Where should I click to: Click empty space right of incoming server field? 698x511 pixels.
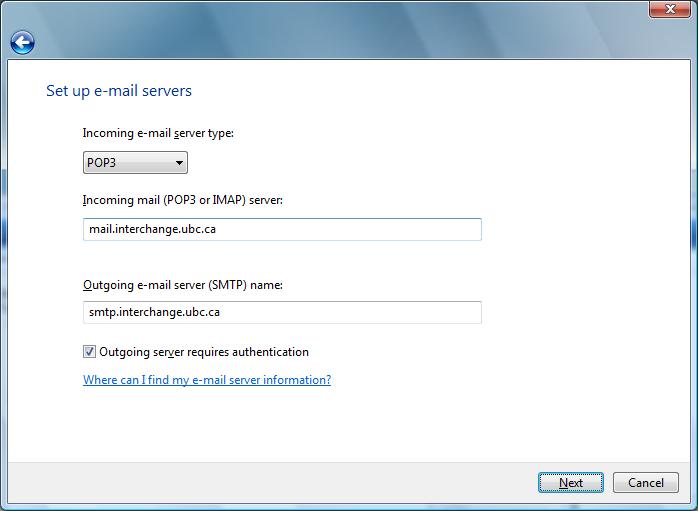point(580,229)
